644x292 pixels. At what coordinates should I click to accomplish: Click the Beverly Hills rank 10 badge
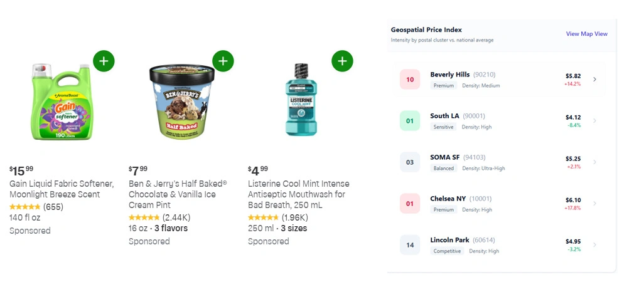[x=410, y=80]
